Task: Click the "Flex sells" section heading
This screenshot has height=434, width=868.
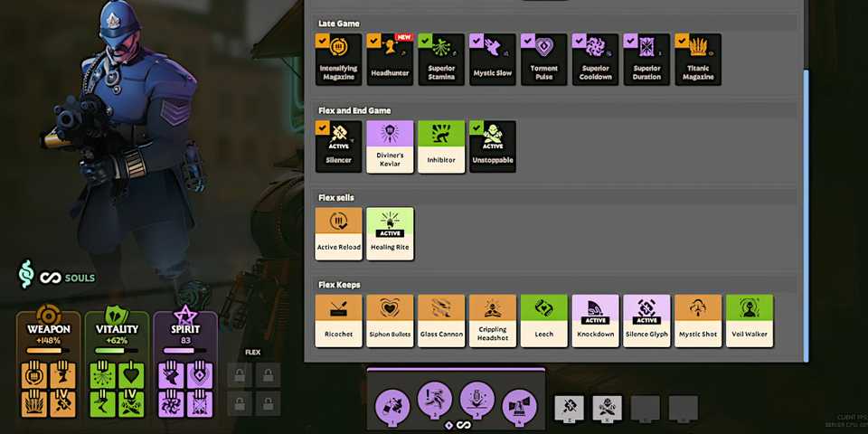Action: [x=336, y=198]
